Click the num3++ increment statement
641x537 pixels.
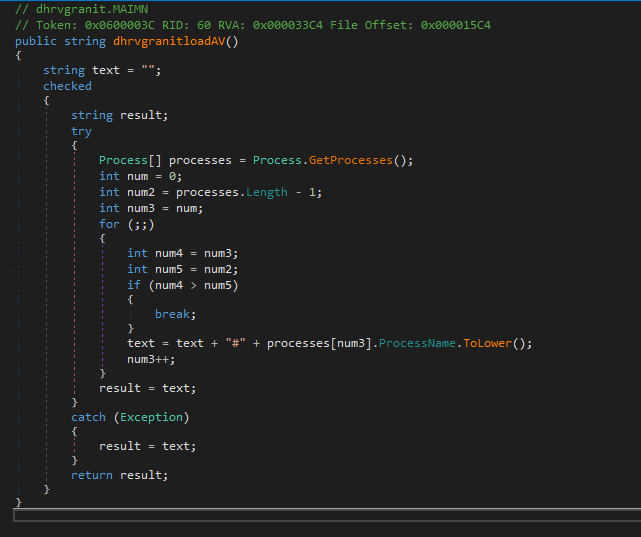tap(151, 359)
